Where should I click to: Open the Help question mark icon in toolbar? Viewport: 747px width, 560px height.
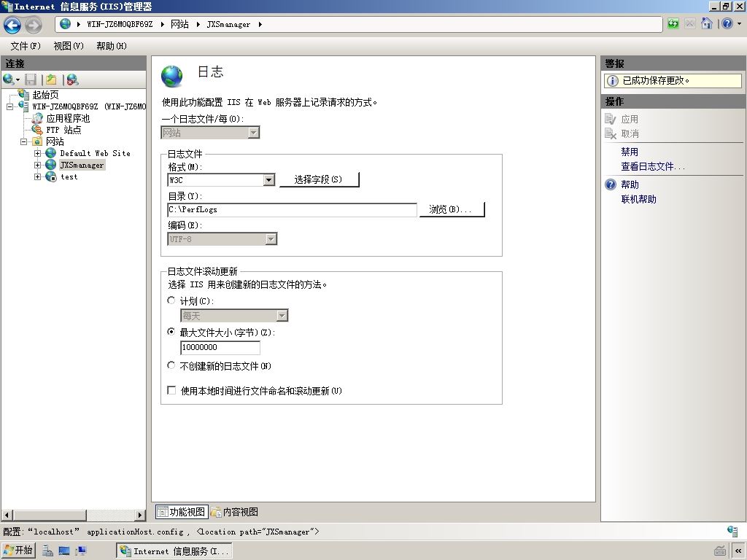click(727, 24)
